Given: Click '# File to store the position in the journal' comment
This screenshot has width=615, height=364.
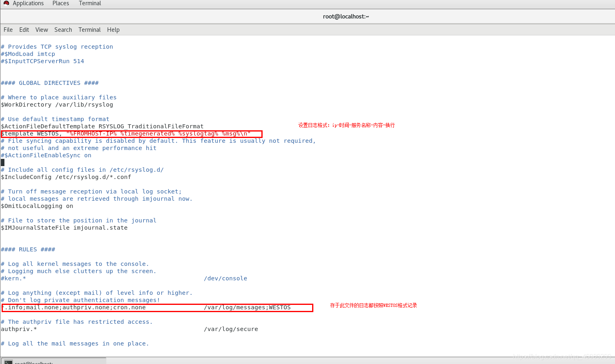Looking at the screenshot, I should (79, 220).
